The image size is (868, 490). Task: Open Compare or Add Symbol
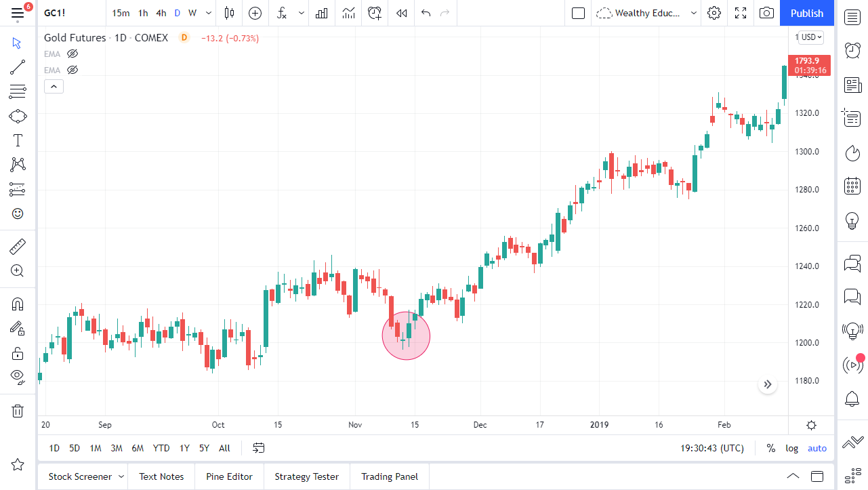click(x=255, y=13)
